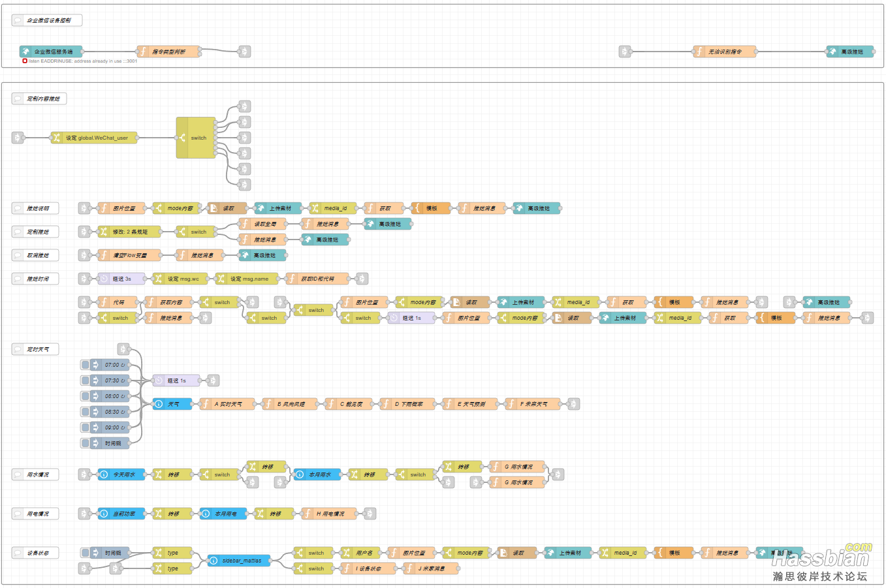Viewport: 886px width, 588px height.
Task: Select the 代码 function node
Action: point(118,302)
